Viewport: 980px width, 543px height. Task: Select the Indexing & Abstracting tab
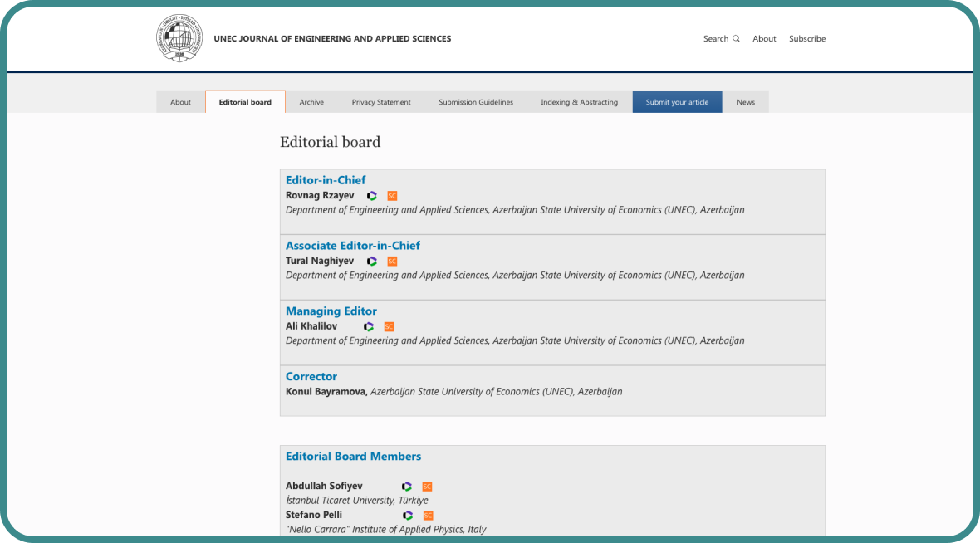click(x=579, y=102)
